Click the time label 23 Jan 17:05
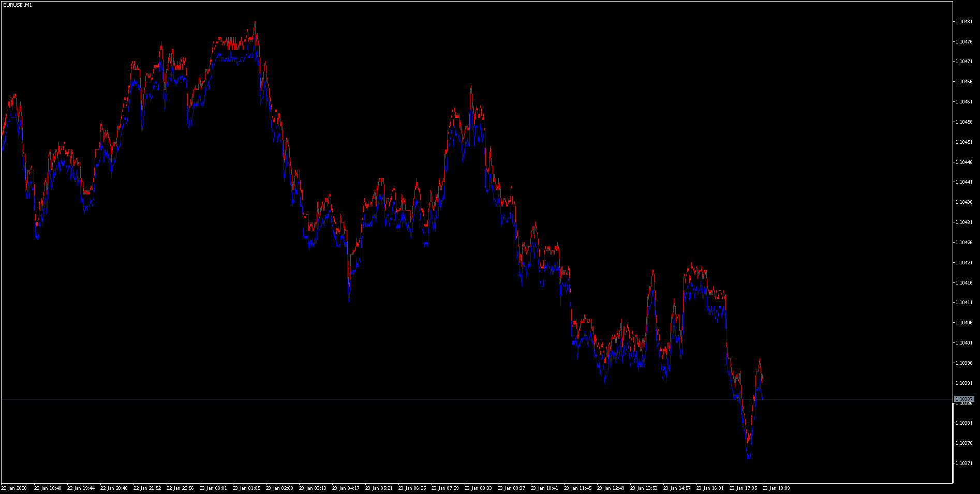 click(x=743, y=488)
